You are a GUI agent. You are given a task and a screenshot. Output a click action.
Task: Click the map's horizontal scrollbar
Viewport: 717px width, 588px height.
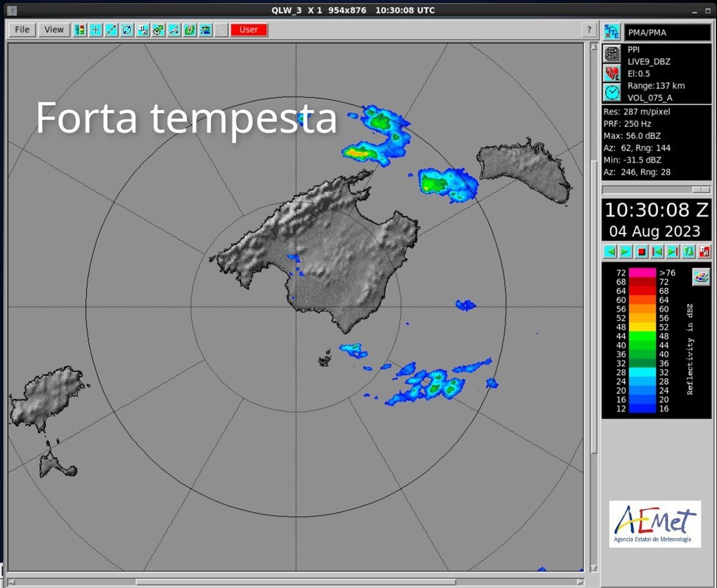pos(296,581)
